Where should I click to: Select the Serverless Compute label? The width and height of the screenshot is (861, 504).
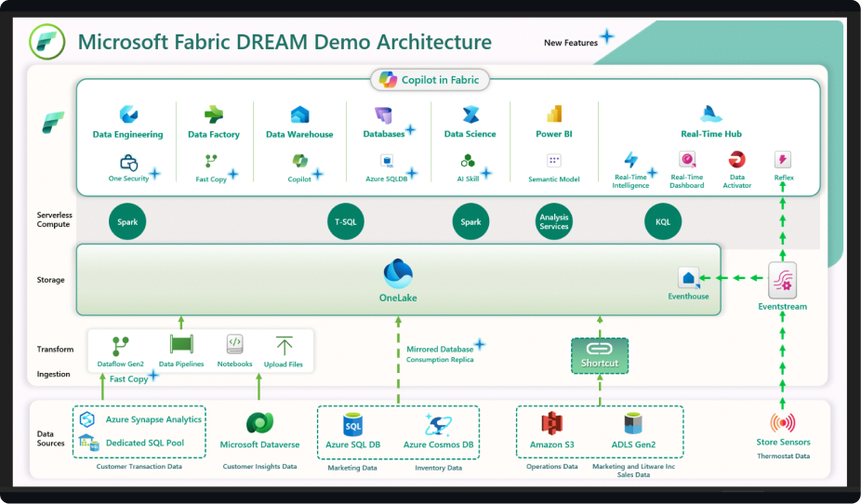coord(54,219)
